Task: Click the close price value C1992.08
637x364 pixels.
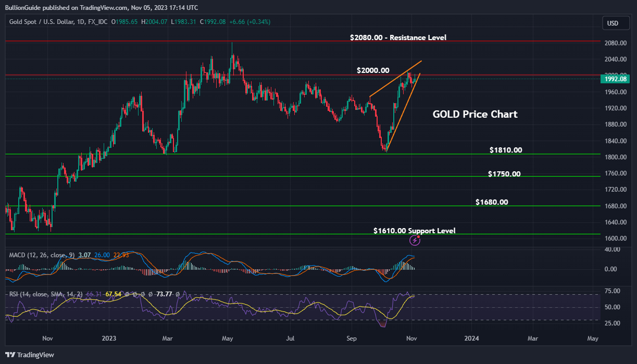Action: click(x=213, y=22)
